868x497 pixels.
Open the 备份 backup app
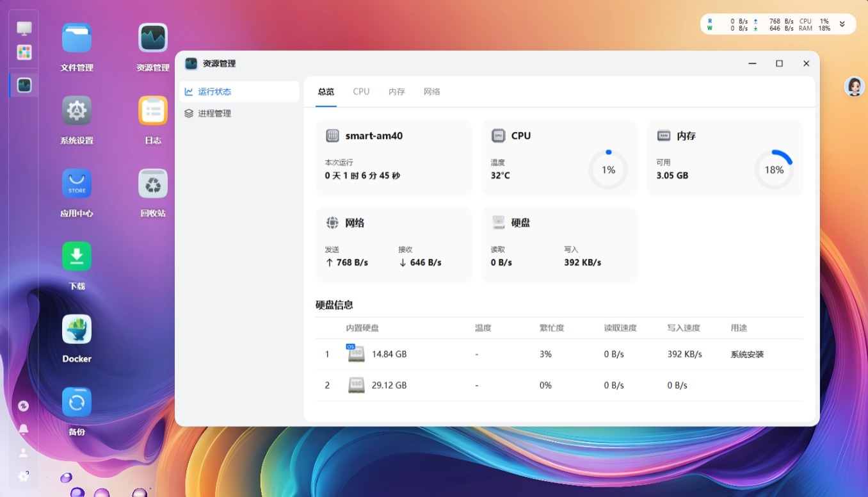[x=77, y=403]
